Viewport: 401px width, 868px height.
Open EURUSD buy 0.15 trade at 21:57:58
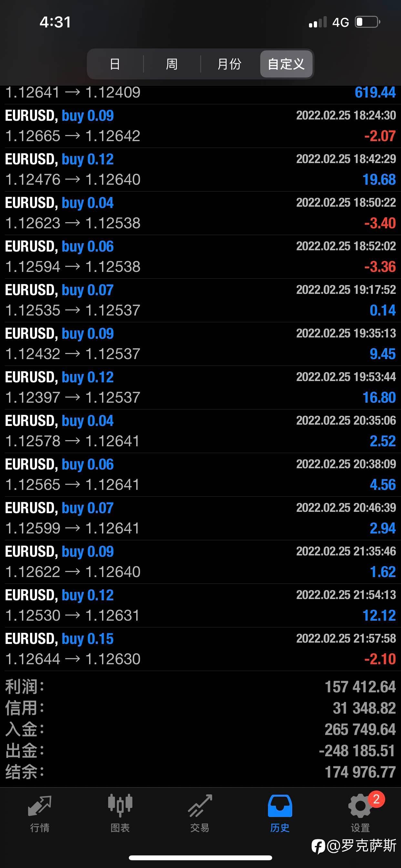[200, 649]
